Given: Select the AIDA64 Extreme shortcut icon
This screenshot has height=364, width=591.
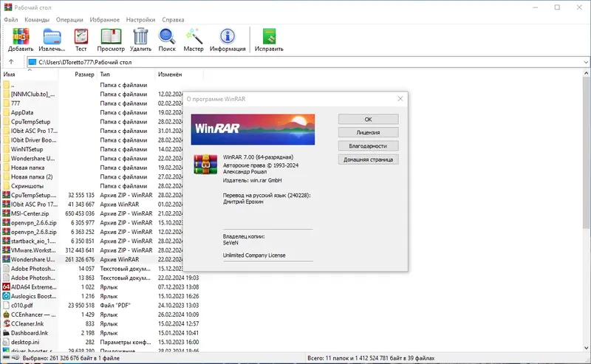Looking at the screenshot, I should coord(6,286).
